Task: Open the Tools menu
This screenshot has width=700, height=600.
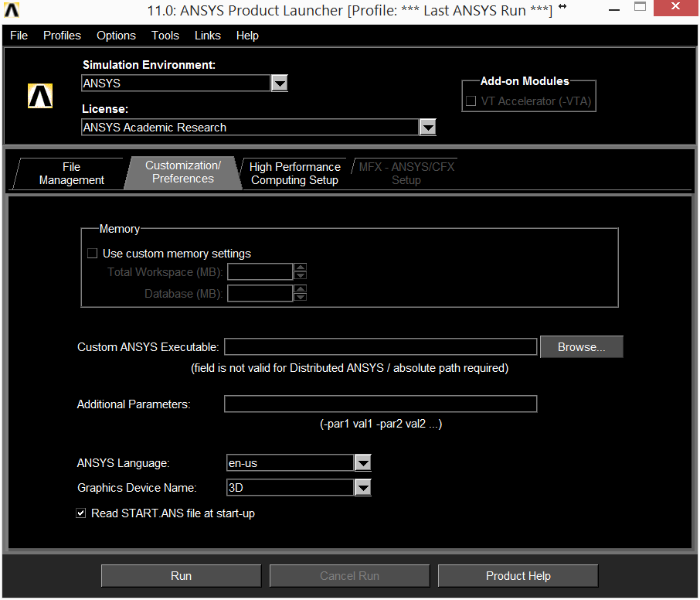Action: coord(165,36)
